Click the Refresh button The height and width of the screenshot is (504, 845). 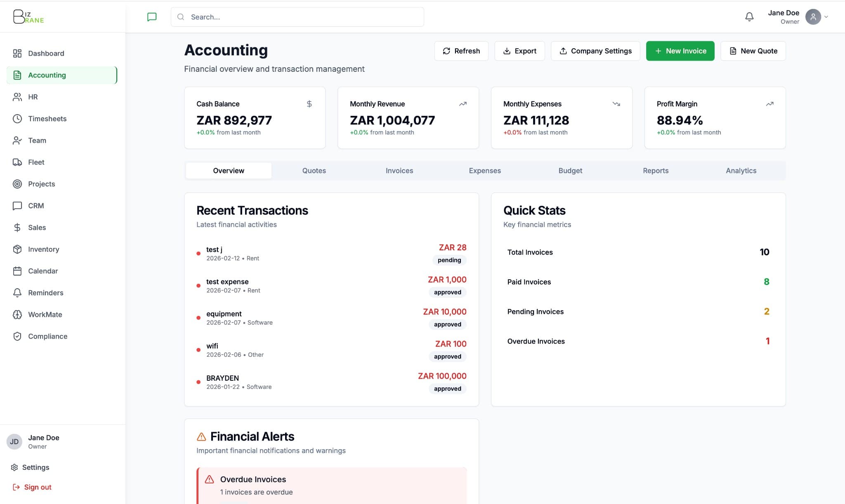coord(461,51)
